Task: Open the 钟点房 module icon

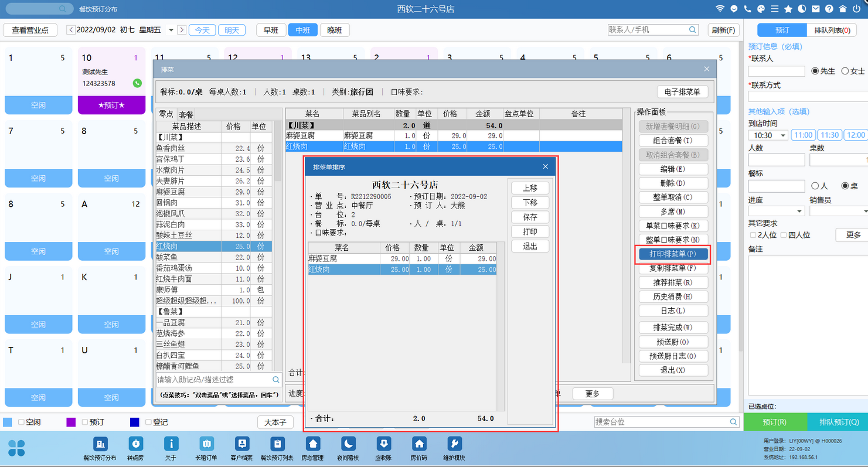Action: click(135, 444)
